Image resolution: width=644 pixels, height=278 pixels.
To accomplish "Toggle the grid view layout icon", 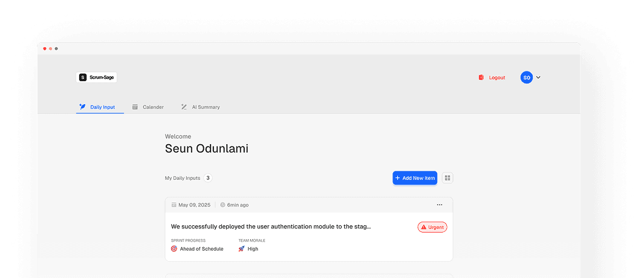I will (447, 178).
